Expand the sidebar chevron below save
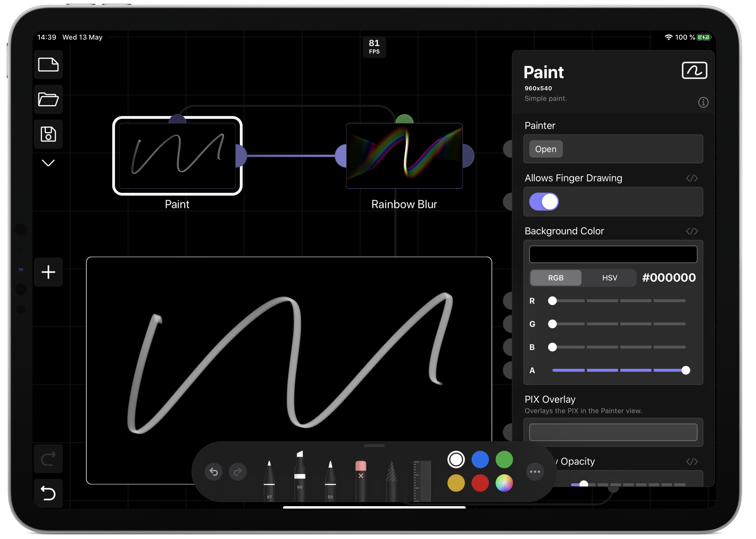This screenshot has height=539, width=756. click(48, 163)
